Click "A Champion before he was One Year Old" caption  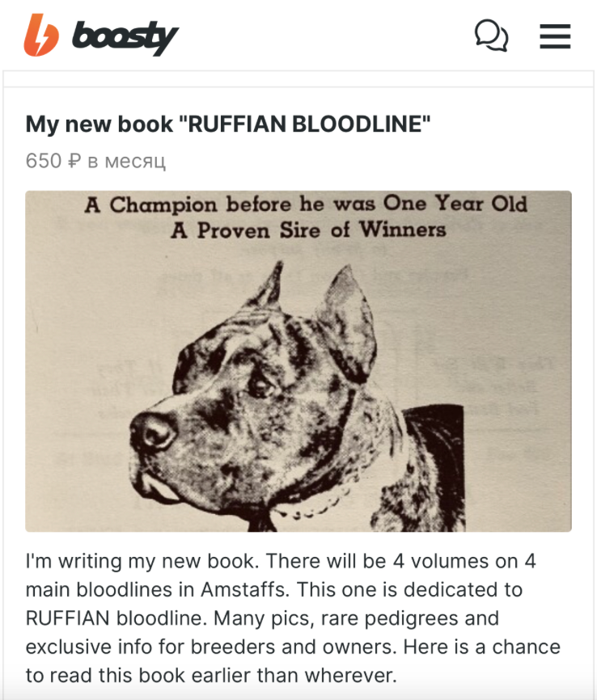click(306, 205)
